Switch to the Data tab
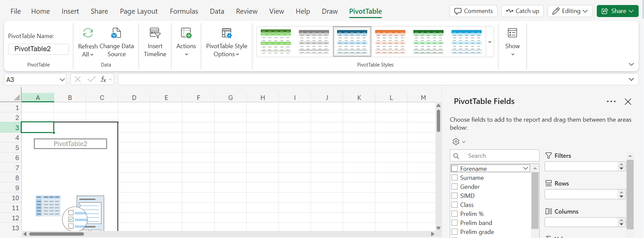644x238 pixels. click(x=217, y=11)
